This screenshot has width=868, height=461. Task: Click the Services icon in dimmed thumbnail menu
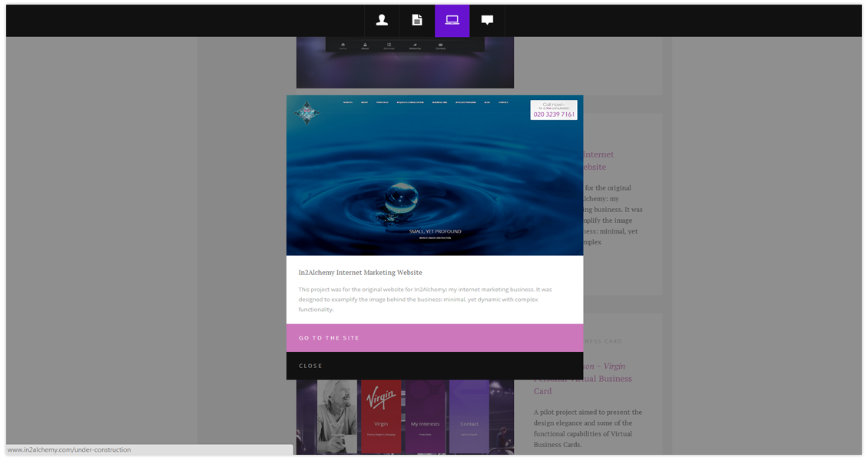(x=389, y=45)
